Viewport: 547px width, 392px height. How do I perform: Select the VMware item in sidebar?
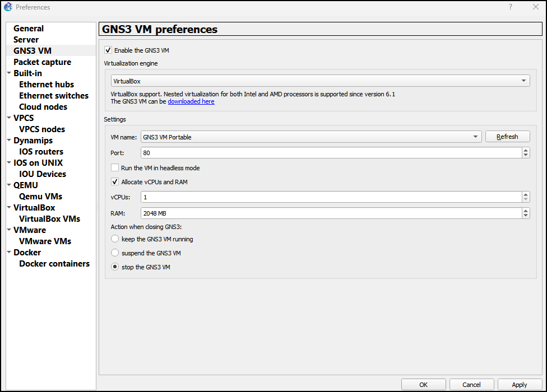(x=30, y=230)
